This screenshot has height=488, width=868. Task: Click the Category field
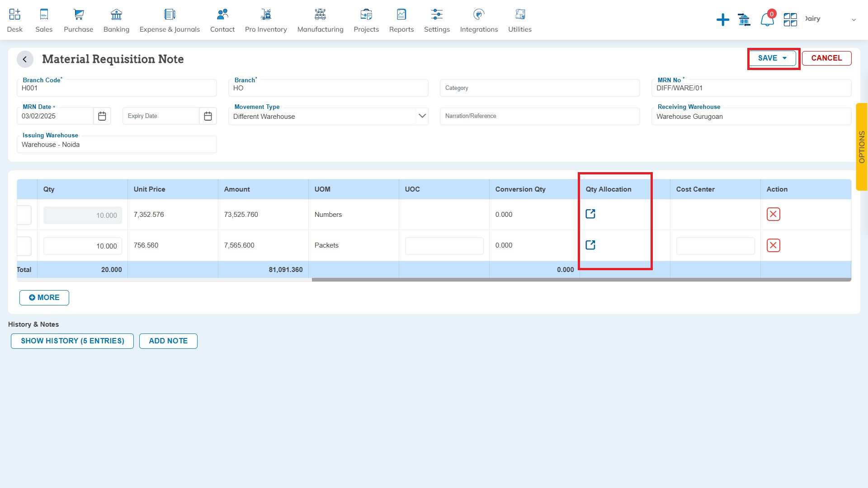540,88
